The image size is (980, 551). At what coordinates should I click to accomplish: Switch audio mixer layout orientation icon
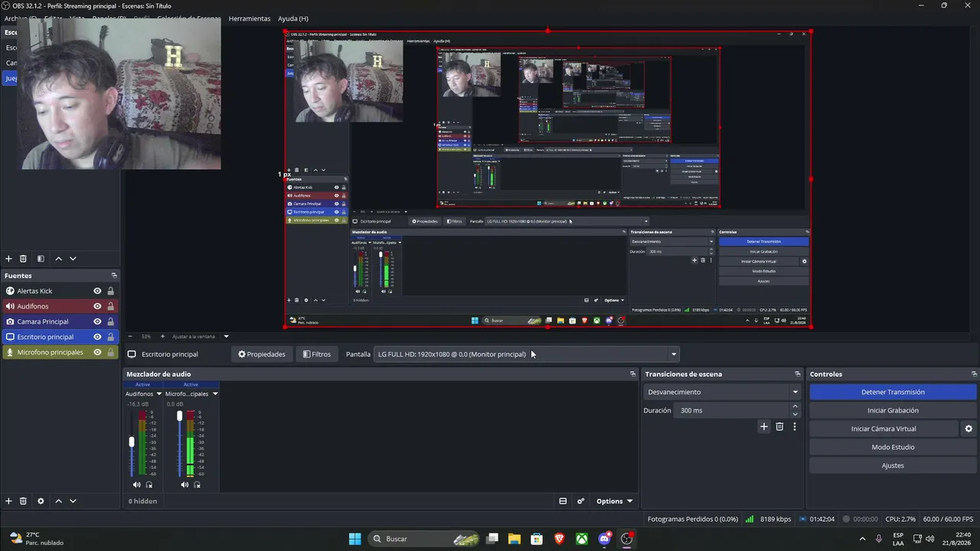pos(563,501)
